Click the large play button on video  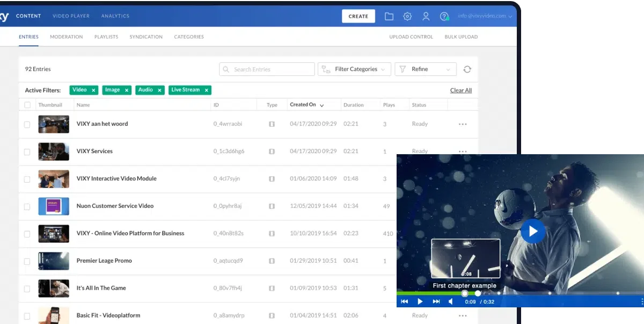click(533, 231)
